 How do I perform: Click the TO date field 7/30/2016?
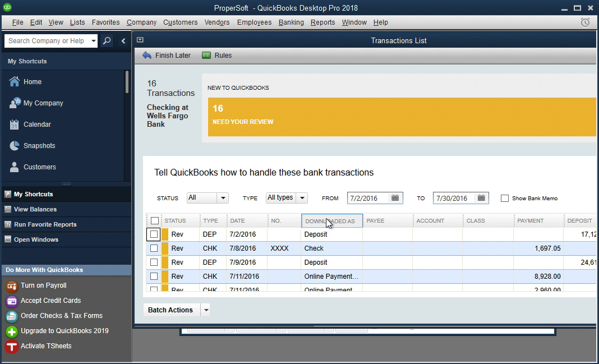[x=455, y=198]
